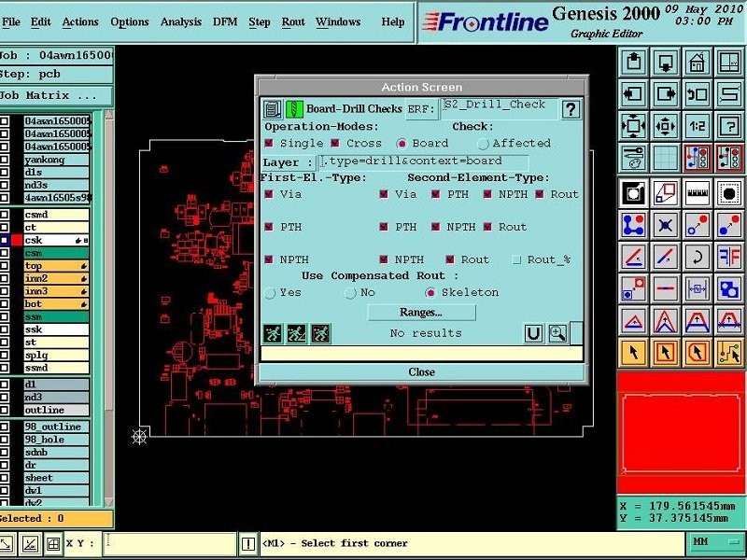Click the home view icon on right toolbar
Image resolution: width=747 pixels, height=560 pixels.
[697, 62]
